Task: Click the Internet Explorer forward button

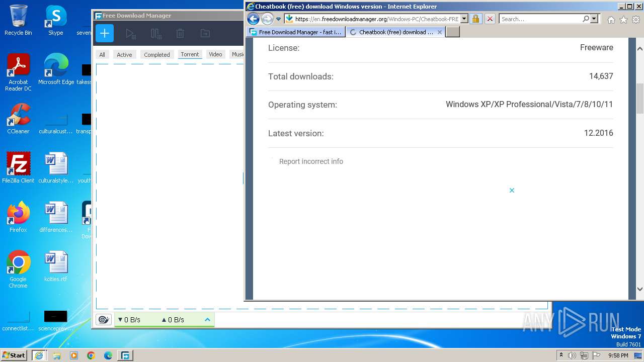Action: [x=268, y=19]
